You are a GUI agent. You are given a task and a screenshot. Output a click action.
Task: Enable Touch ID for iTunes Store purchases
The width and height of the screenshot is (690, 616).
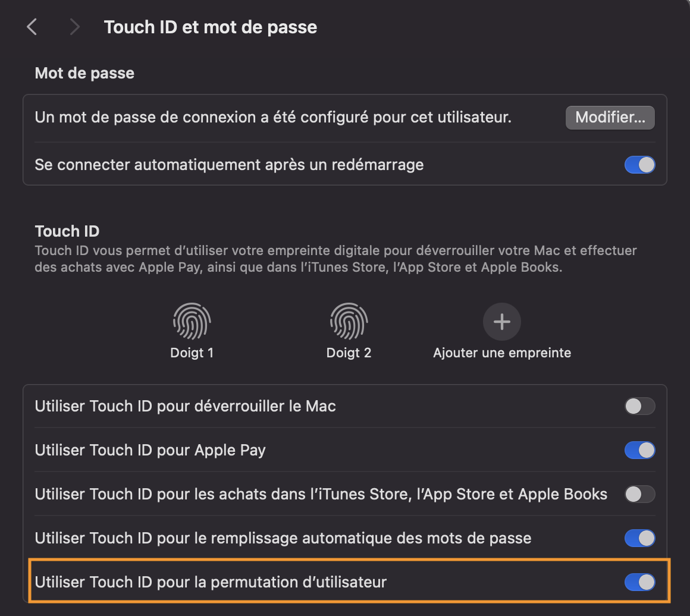click(x=639, y=494)
